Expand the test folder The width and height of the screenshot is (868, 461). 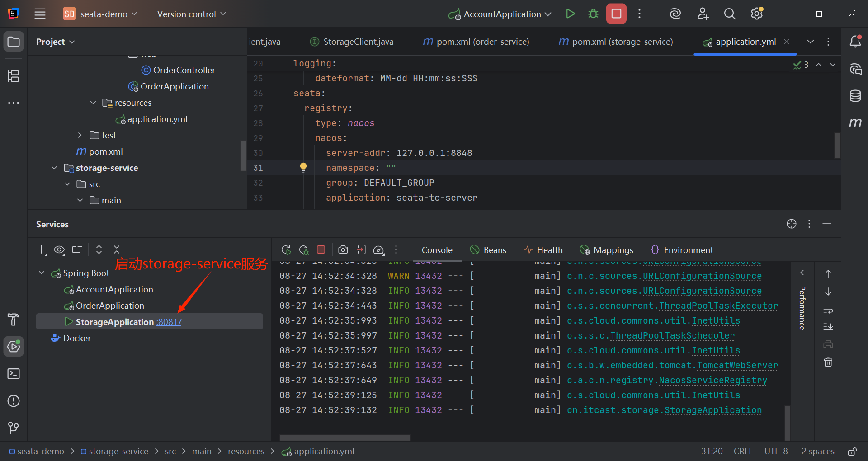pyautogui.click(x=80, y=135)
